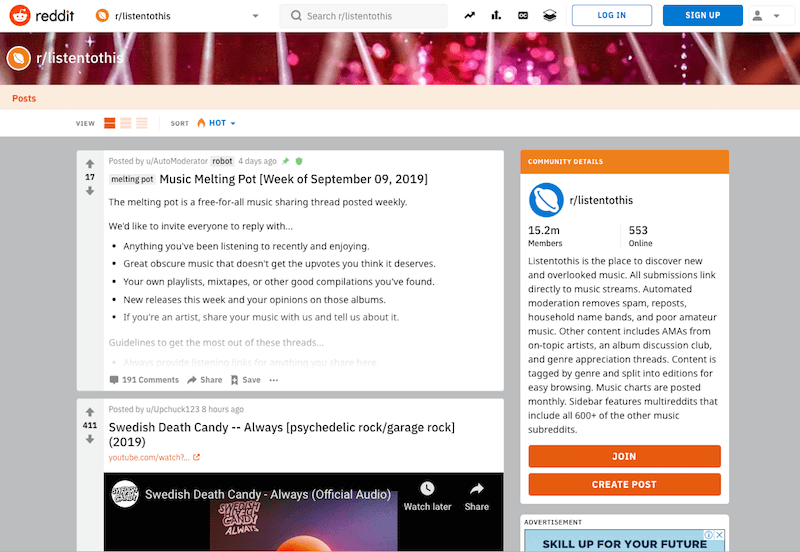Image resolution: width=800 pixels, height=552 pixels.
Task: Open the youtube.com/watch link
Action: 154,457
